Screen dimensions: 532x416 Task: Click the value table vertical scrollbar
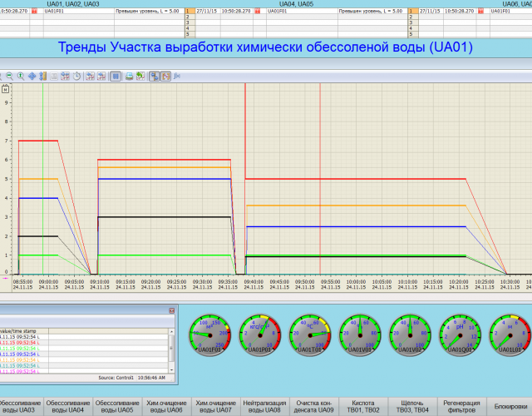tap(172, 349)
